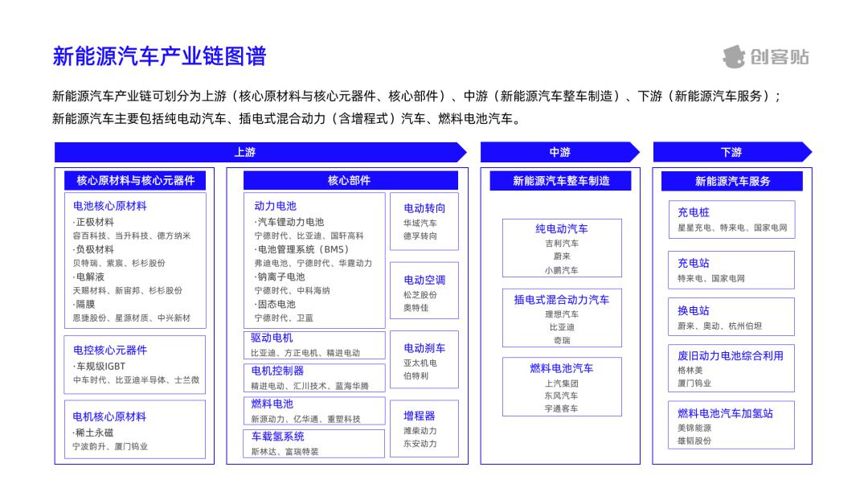Screen dimensions: 868x488
Task: Select the 新能源汽车服务 header
Action: click(x=732, y=181)
